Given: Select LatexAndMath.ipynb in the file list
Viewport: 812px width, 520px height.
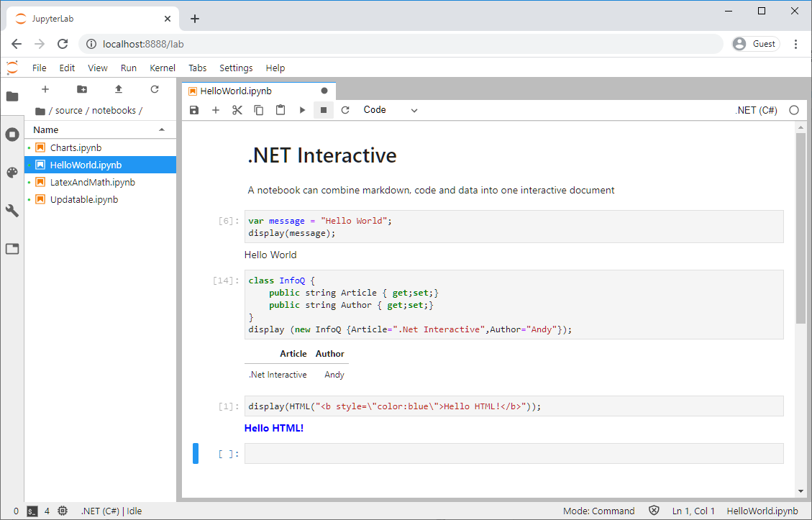Looking at the screenshot, I should point(101,182).
